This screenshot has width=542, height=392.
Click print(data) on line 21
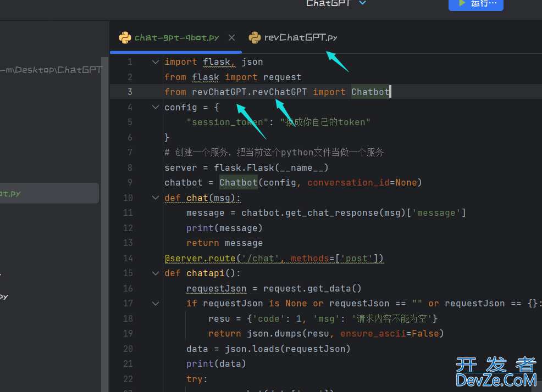click(x=216, y=363)
